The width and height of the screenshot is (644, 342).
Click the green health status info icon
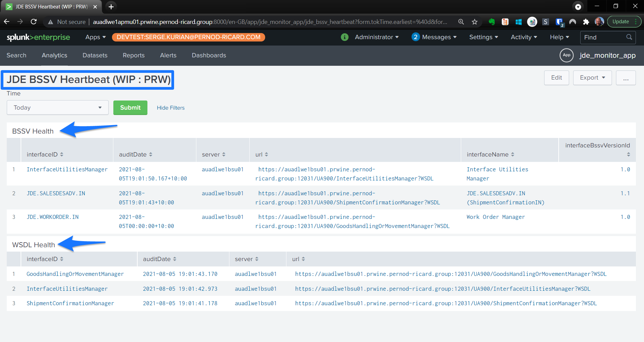click(x=344, y=37)
